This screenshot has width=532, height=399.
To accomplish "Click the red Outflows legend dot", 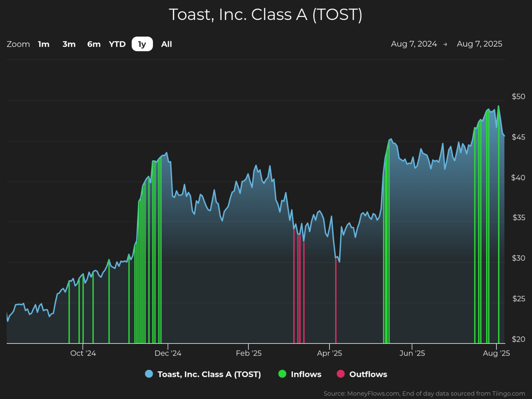I will click(341, 374).
